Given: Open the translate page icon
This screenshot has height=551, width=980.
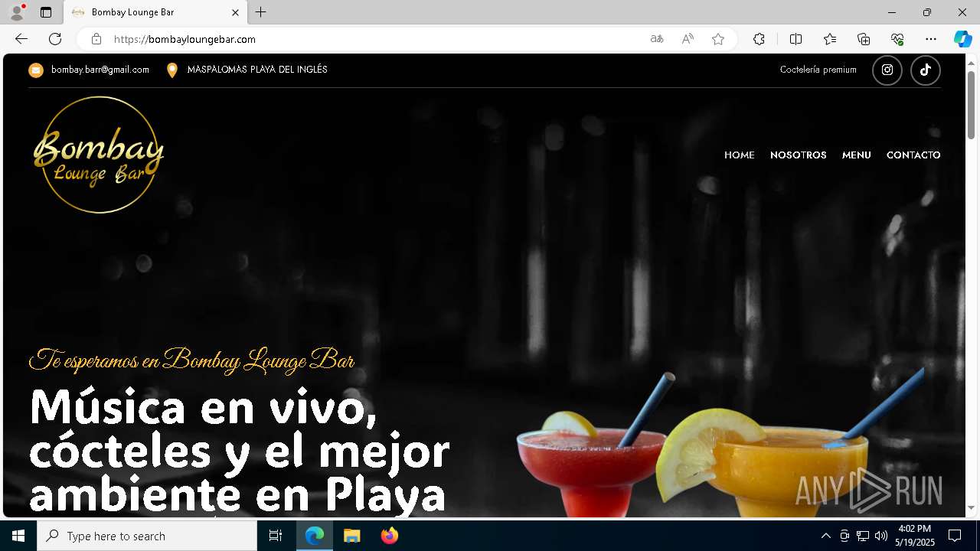Looking at the screenshot, I should tap(657, 39).
